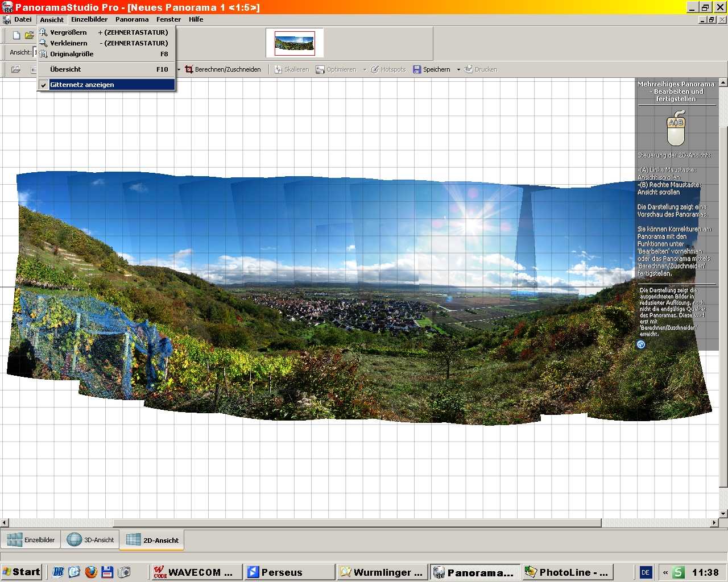Expand the dropdown arrow left of Berechnen/Zuschneiden
This screenshot has width=728, height=582.
[179, 70]
